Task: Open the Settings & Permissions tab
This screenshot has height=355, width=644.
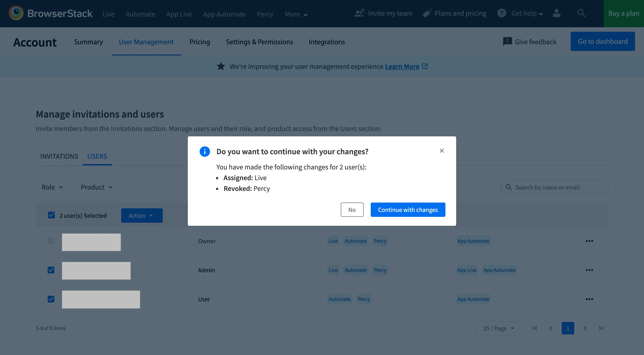Action: 259,42
